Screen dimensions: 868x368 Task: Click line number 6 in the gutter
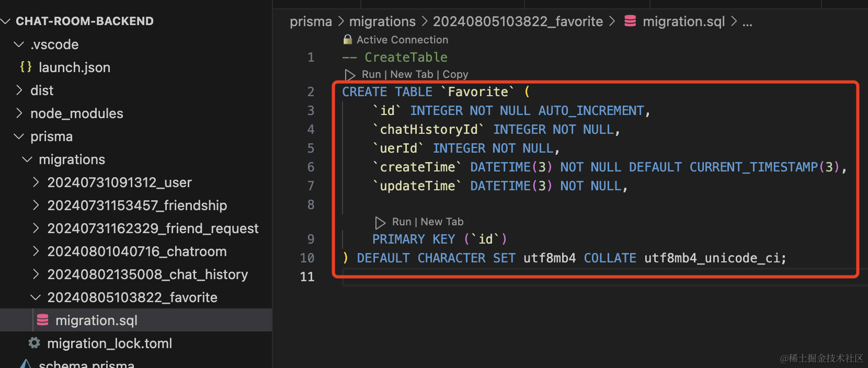[x=311, y=167]
